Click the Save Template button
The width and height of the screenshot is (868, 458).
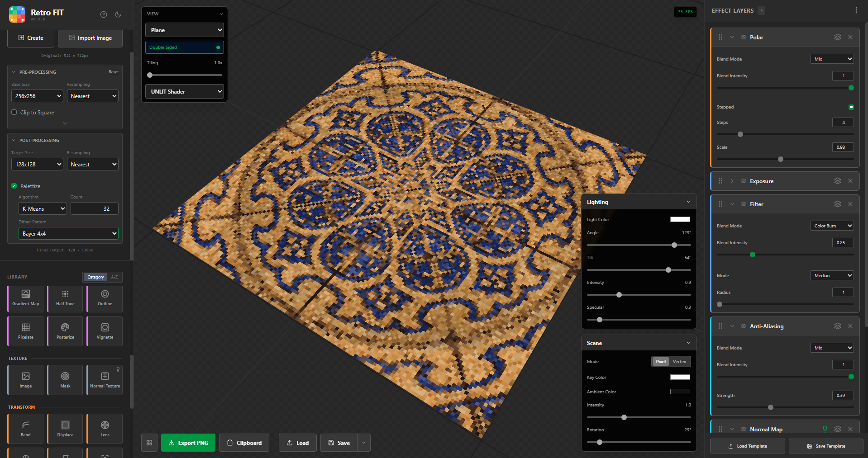[x=826, y=446]
